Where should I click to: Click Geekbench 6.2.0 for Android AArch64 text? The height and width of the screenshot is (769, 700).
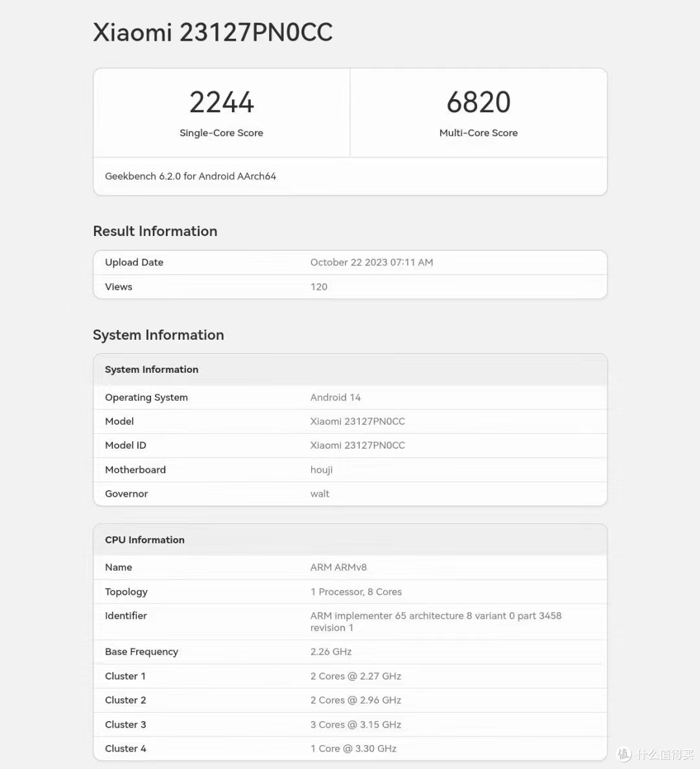pos(190,176)
